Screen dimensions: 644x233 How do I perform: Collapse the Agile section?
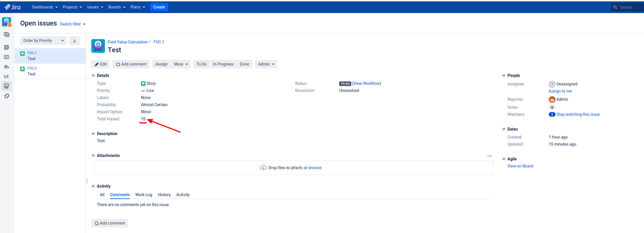[504, 159]
